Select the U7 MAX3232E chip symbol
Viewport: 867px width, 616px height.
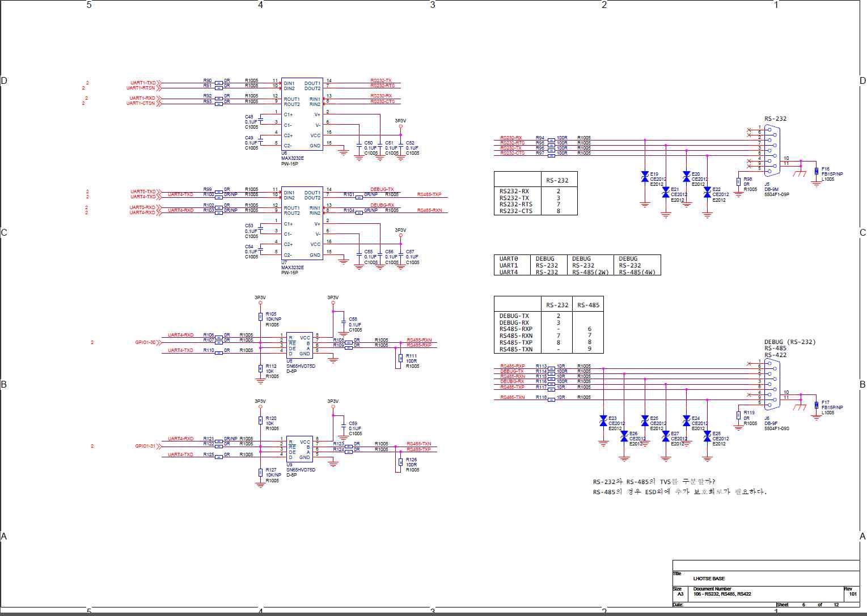pyautogui.click(x=302, y=223)
